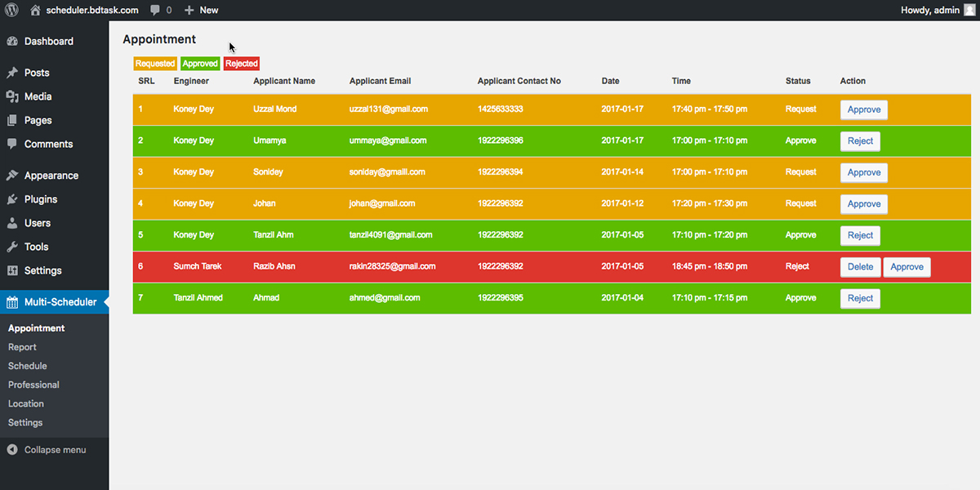
Task: Open the Report submenu item
Action: click(x=22, y=347)
